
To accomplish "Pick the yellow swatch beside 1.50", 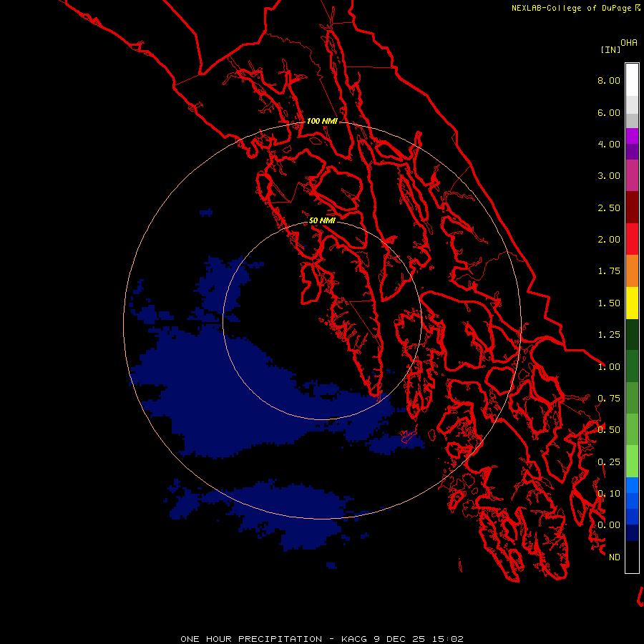I will pos(632,303).
